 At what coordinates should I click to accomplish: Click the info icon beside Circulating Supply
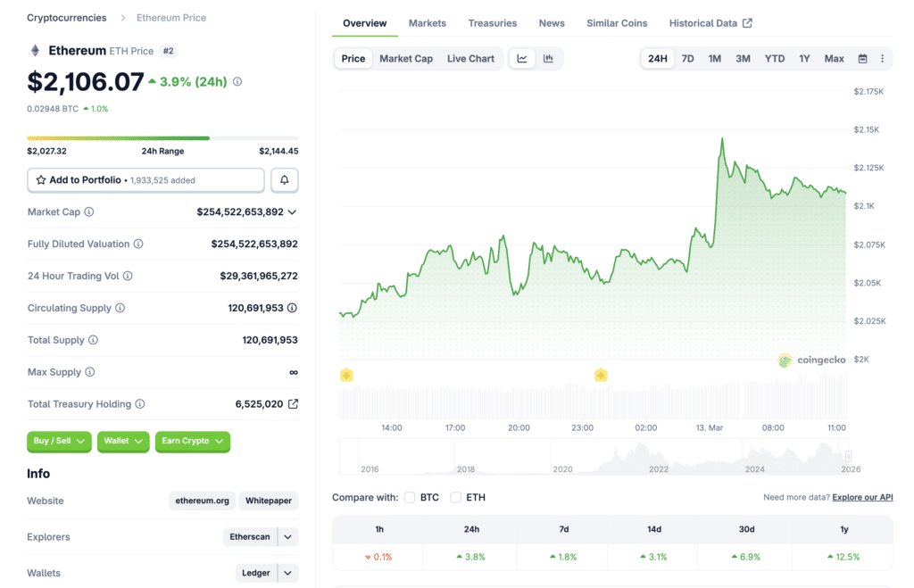click(x=120, y=308)
